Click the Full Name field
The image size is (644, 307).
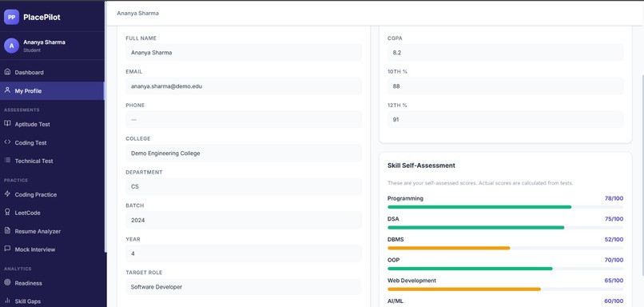click(x=244, y=53)
